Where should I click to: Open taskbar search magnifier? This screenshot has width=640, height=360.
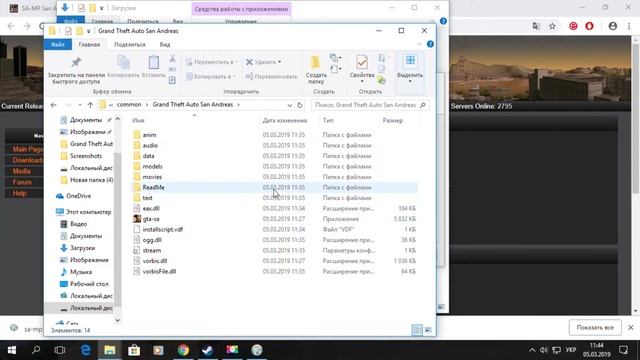tap(36, 350)
